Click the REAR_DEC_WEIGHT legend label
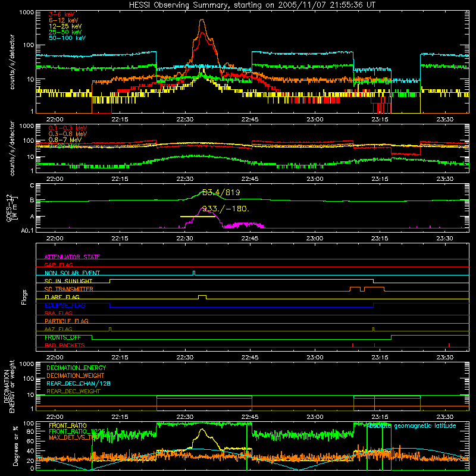Image resolution: width=476 pixels, height=476 pixels. tap(73, 392)
